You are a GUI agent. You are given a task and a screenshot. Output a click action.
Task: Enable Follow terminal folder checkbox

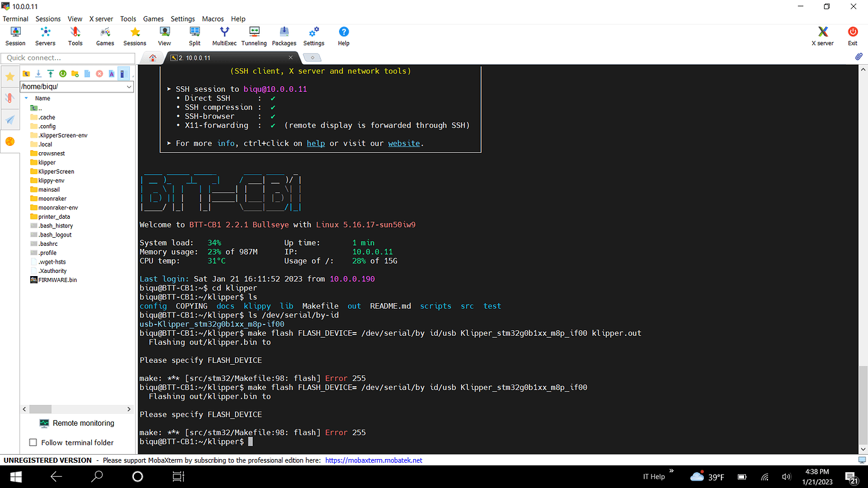33,443
